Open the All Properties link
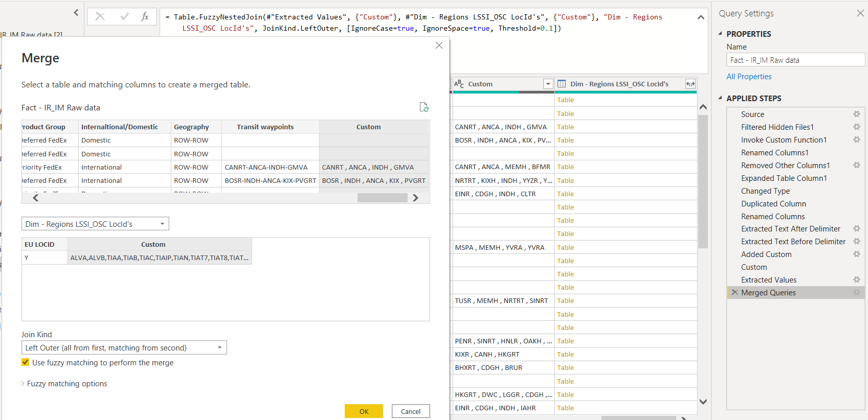 coord(749,77)
